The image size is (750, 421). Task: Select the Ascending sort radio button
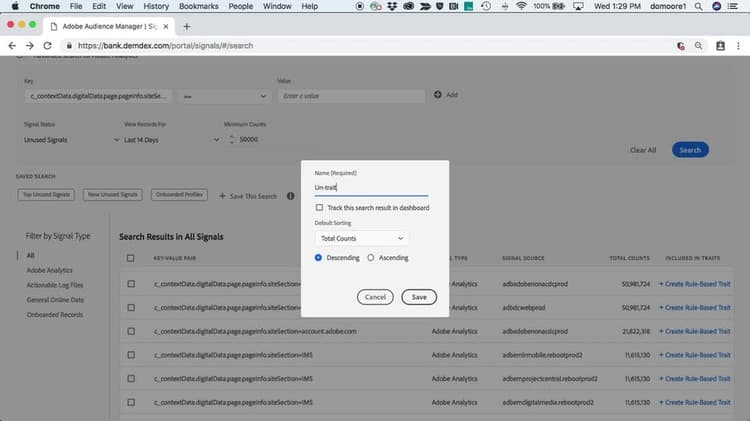click(x=371, y=257)
